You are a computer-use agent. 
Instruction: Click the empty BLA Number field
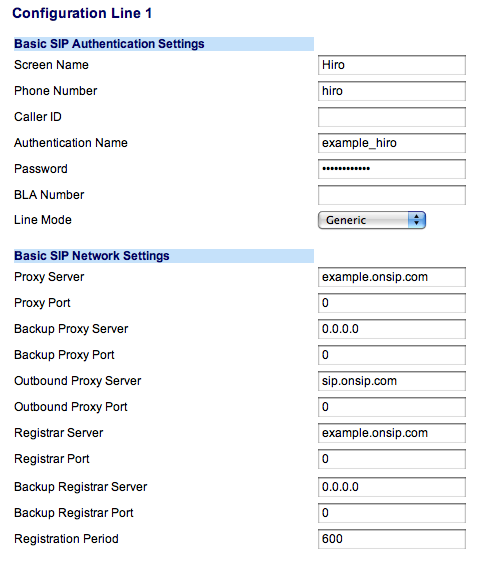coord(392,195)
